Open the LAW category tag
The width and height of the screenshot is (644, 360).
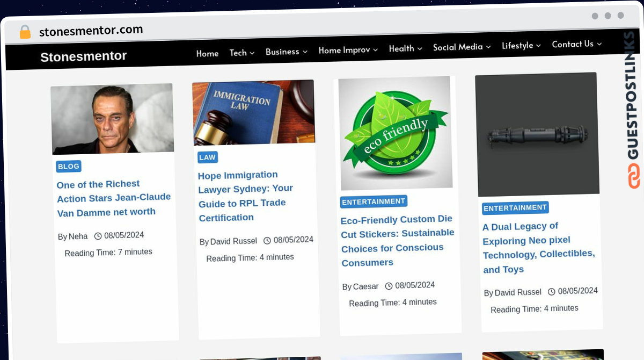[x=208, y=157]
